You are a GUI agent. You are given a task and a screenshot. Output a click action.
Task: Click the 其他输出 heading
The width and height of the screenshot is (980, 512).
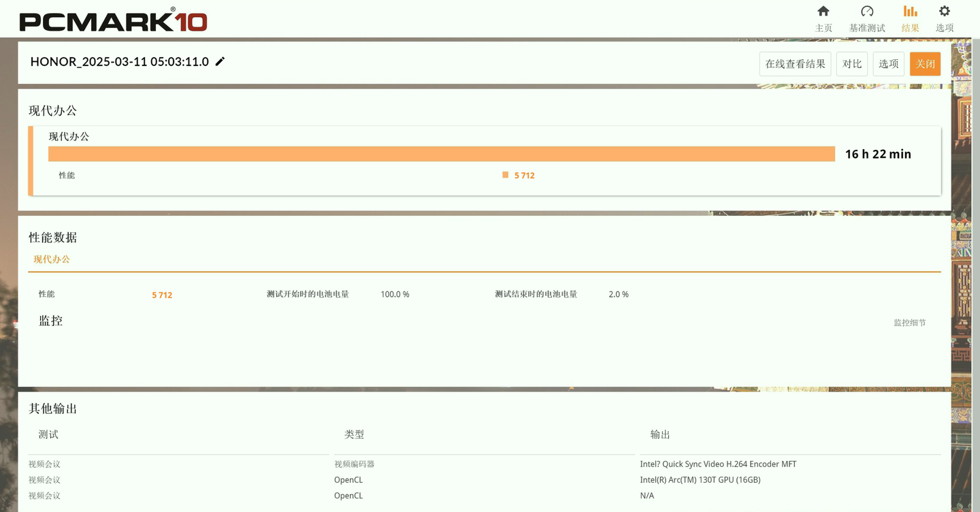53,409
